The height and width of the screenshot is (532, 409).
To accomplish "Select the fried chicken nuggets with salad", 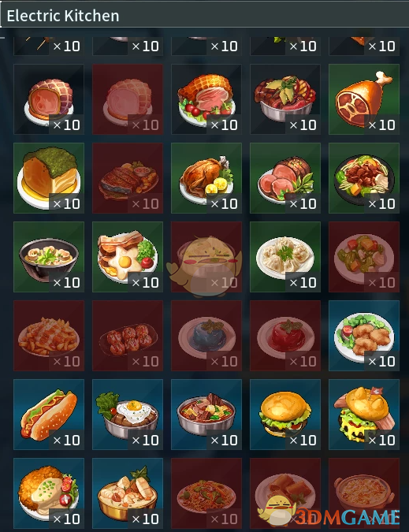I will [x=364, y=336].
